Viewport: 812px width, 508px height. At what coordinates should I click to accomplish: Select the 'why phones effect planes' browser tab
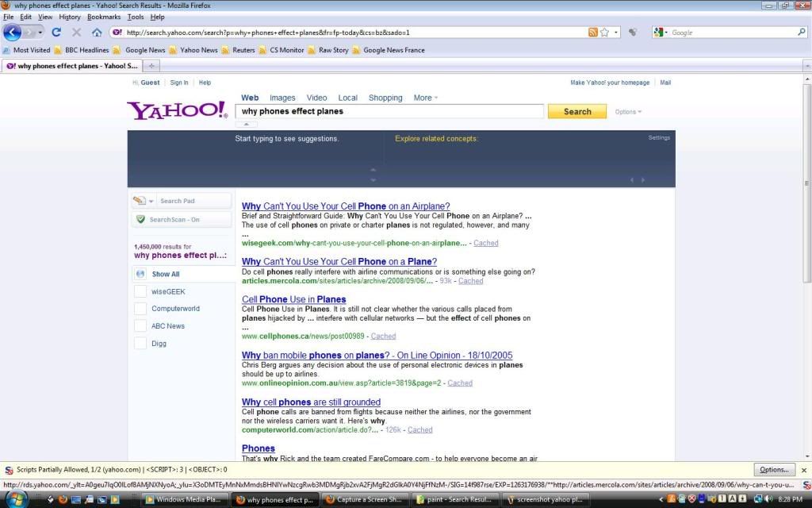[x=72, y=66]
